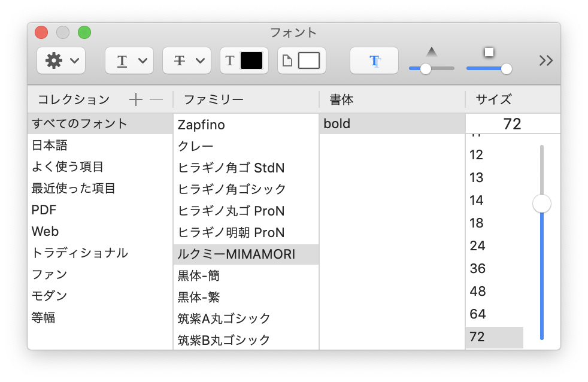Open the gear dropdown menu

click(73, 60)
